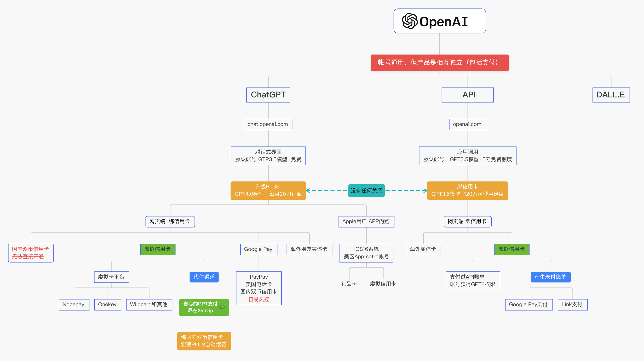This screenshot has height=361, width=644.
Task: Select the red account notice banner
Action: [439, 62]
